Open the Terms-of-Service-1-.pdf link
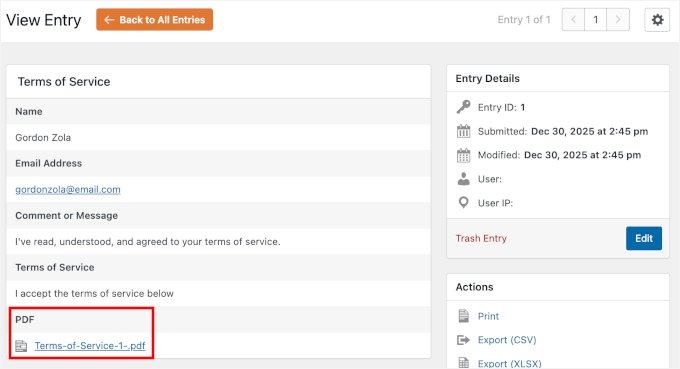The image size is (680, 369). coord(90,346)
